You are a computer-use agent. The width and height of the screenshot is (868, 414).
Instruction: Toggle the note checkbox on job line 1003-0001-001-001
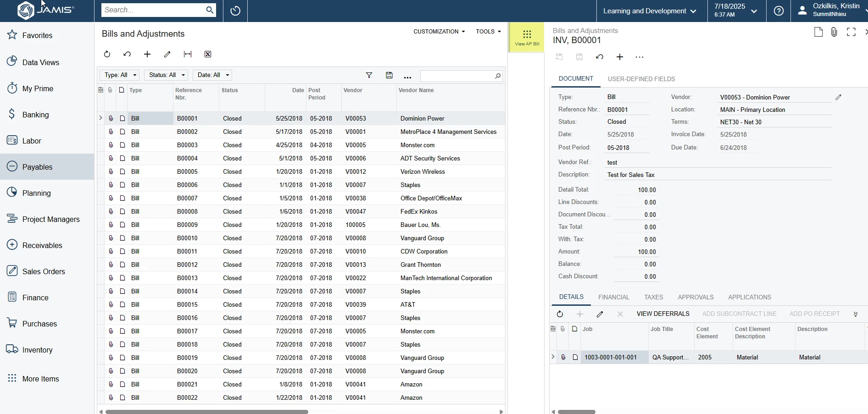(x=575, y=357)
